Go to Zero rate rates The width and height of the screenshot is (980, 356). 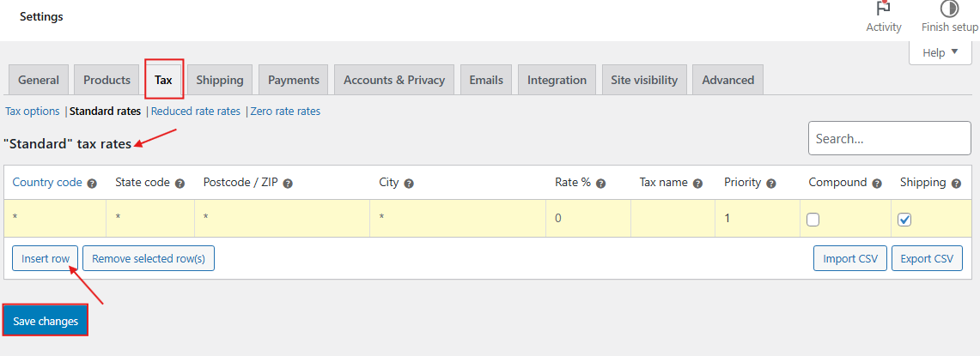click(285, 112)
